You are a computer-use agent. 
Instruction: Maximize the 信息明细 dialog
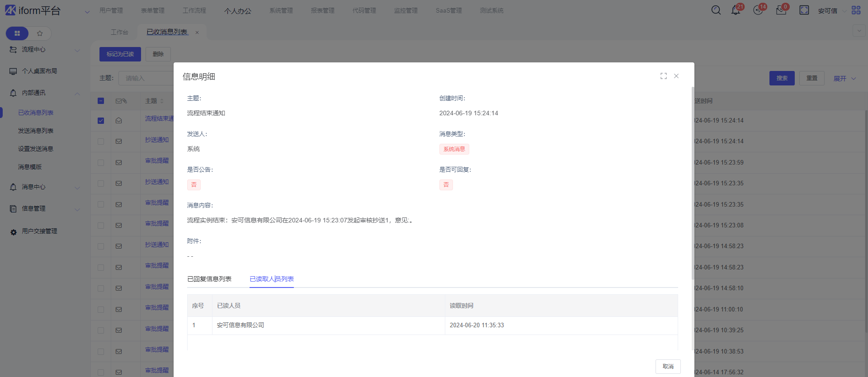[x=663, y=76]
